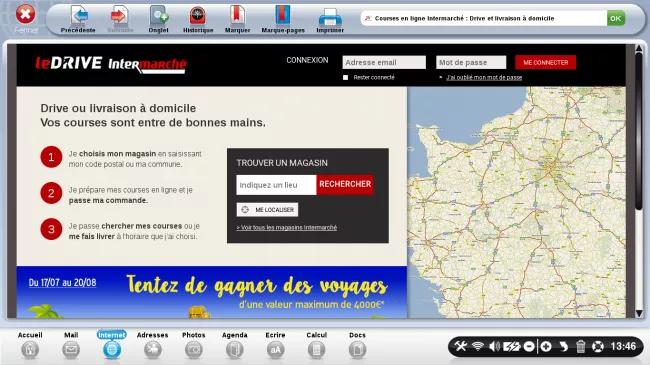This screenshot has width=650, height=365.
Task: Tick the Rester connecté checkbox
Action: (x=345, y=78)
